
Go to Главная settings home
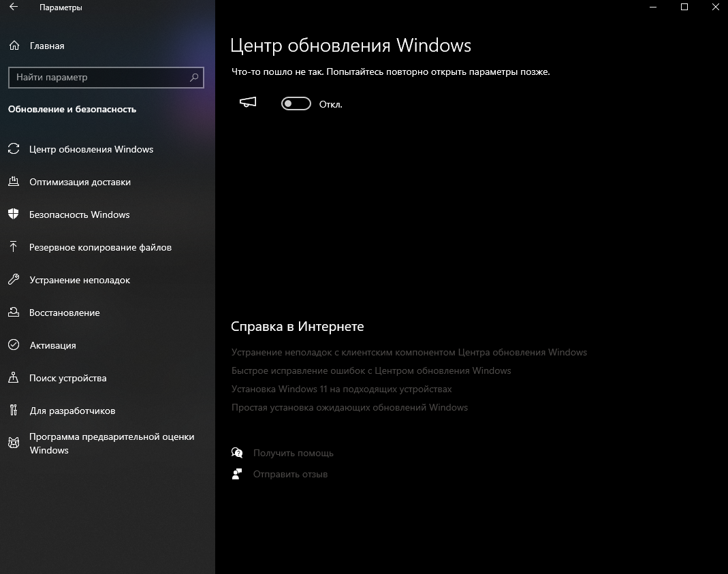click(47, 46)
